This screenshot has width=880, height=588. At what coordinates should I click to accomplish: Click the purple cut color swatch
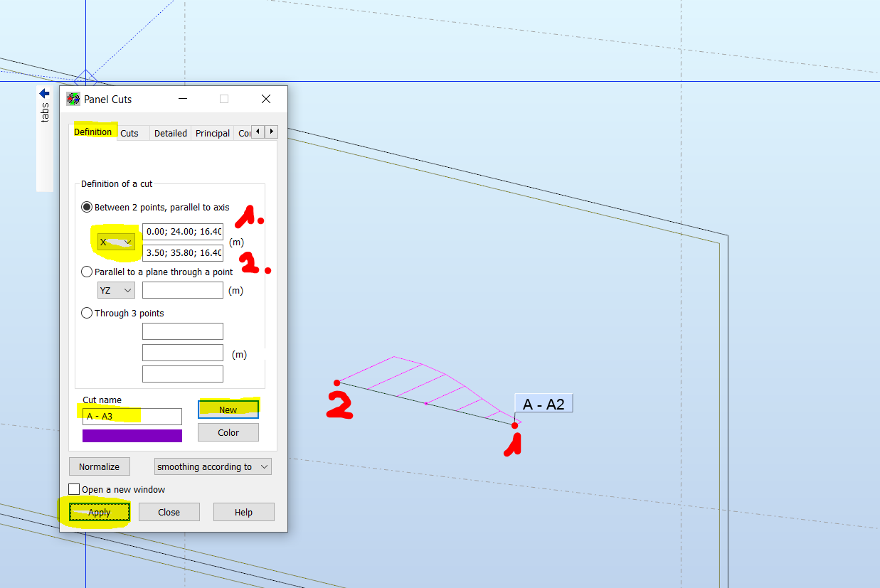click(x=132, y=434)
